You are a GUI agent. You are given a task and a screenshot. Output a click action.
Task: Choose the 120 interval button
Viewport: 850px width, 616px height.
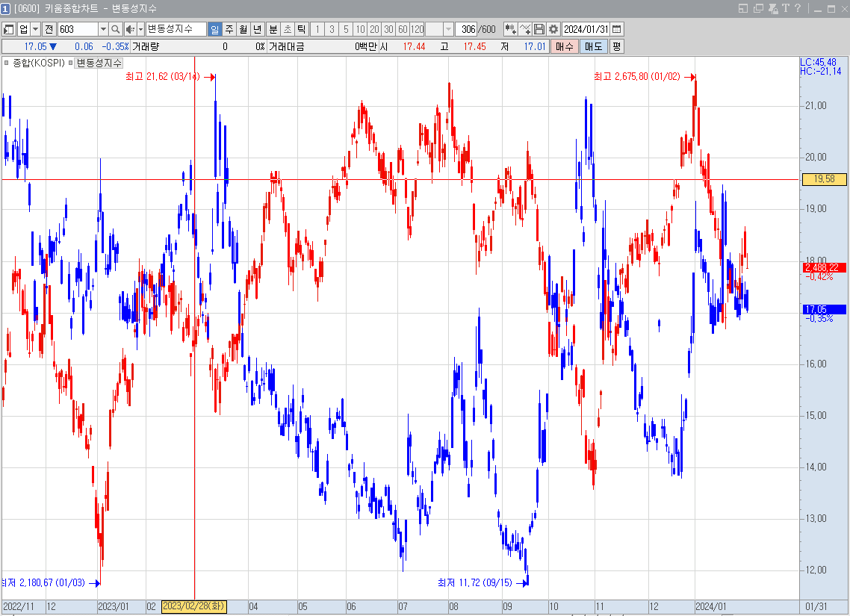[x=417, y=29]
